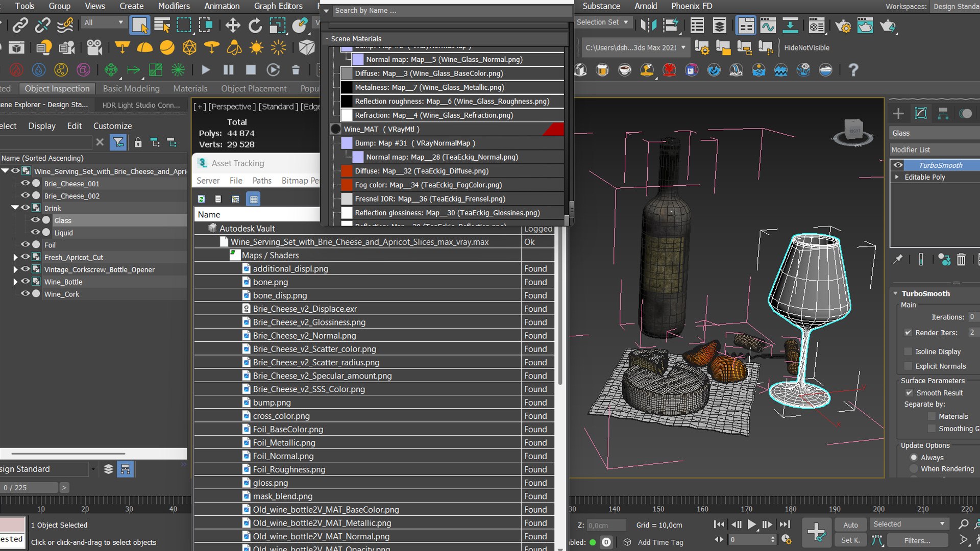Click the filter funnel icon in Scene Explorer

[118, 142]
